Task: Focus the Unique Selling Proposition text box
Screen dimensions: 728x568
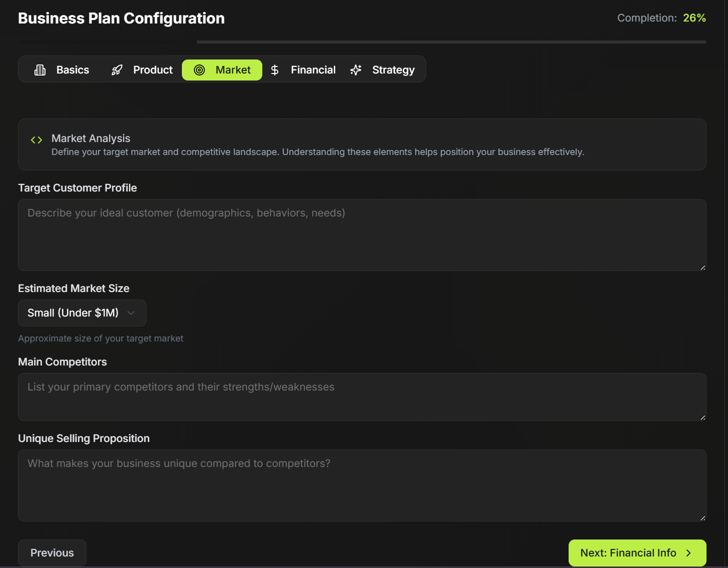Action: [x=362, y=485]
